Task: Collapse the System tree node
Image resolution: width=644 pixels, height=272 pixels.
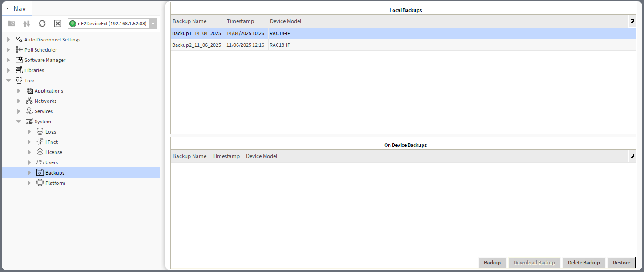Action: [19, 121]
